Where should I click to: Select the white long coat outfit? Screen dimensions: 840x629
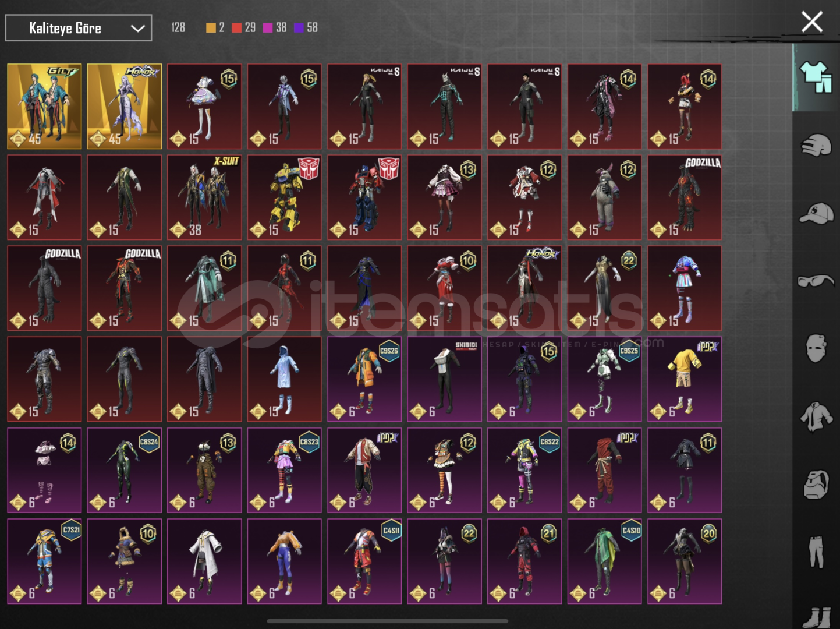pos(204,561)
